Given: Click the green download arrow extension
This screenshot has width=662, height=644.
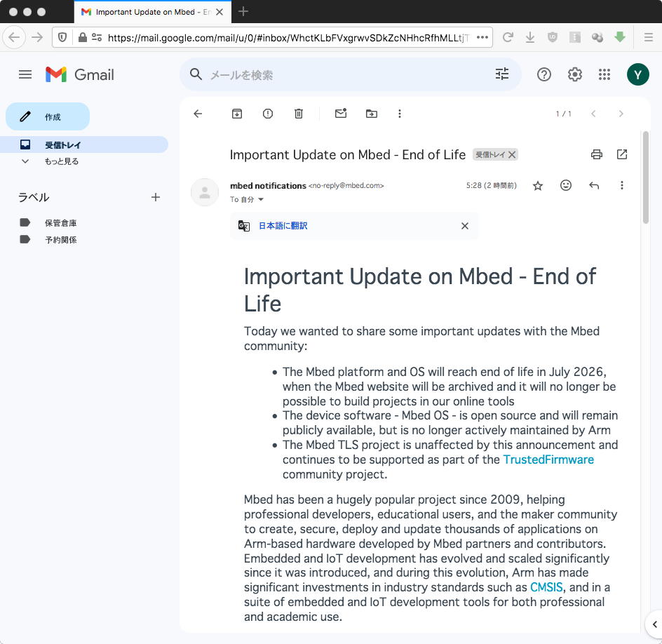Looking at the screenshot, I should tap(620, 37).
